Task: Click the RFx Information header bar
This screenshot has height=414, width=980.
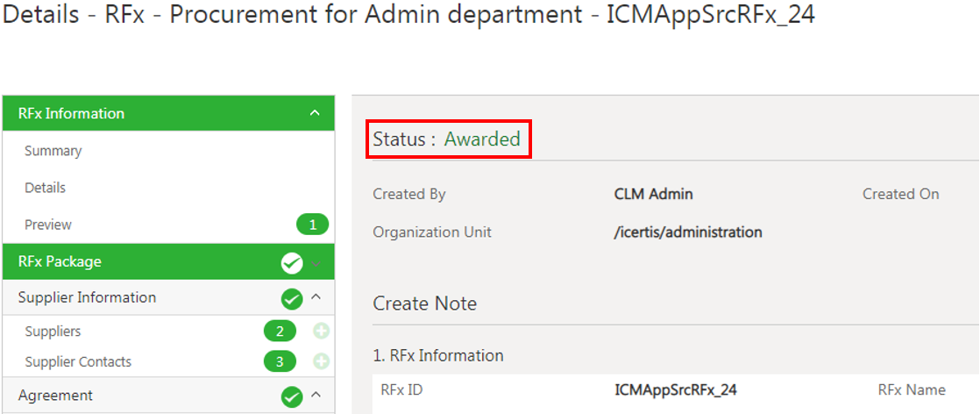Action: click(169, 113)
